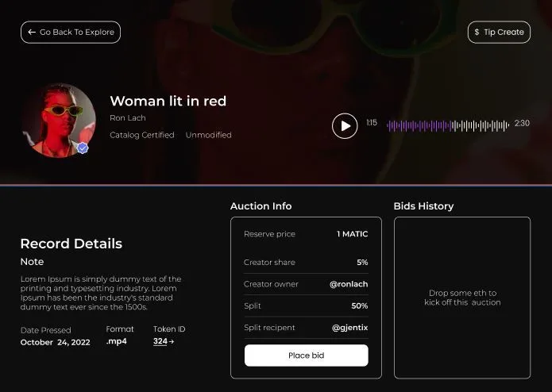Click the 2:30 total duration label
The height and width of the screenshot is (392, 552).
point(522,123)
